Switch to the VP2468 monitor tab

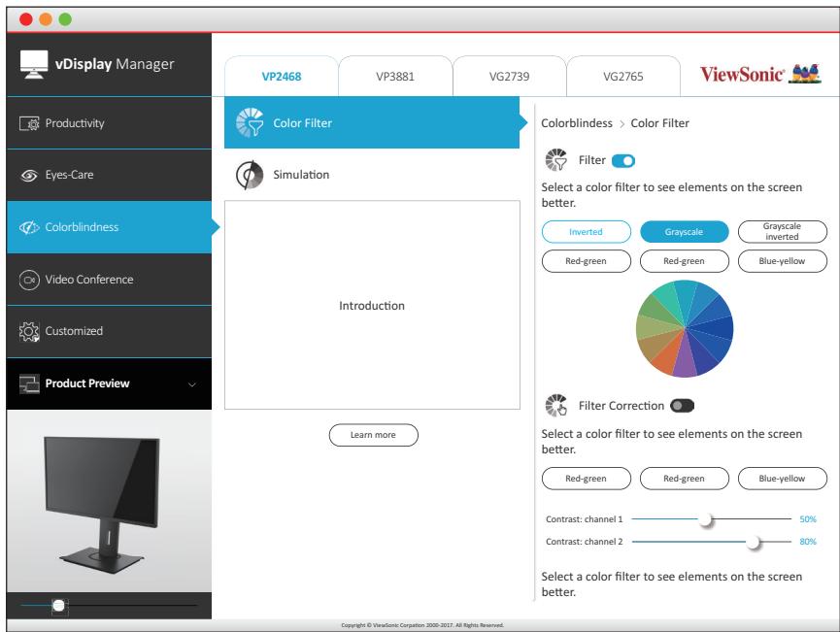[282, 76]
